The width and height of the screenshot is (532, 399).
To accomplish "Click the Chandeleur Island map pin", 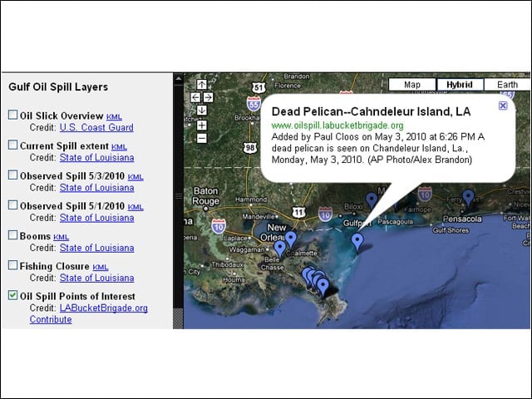I will point(357,243).
